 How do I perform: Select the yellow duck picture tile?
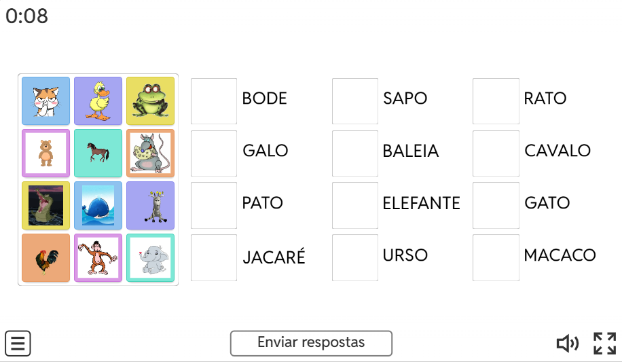tap(98, 101)
